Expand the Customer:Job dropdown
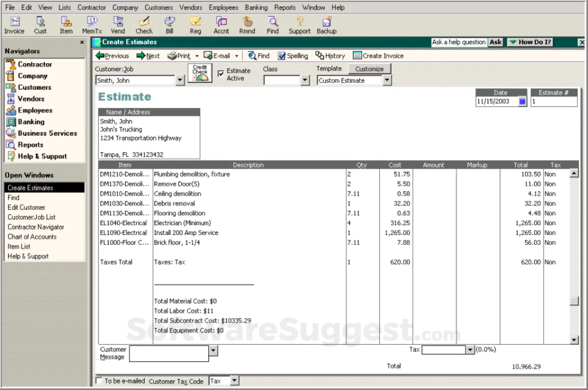 coord(180,80)
